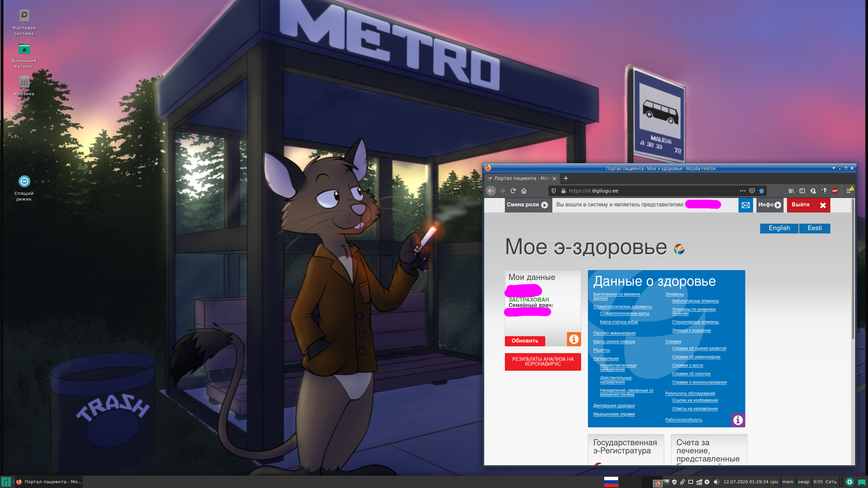The image size is (868, 488).
Task: Open the shield security tray icon
Action: (x=674, y=482)
